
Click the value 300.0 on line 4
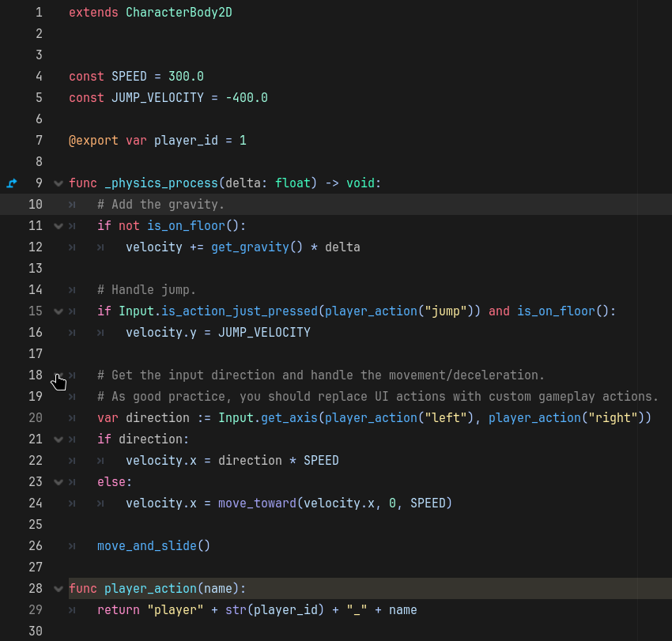(x=186, y=76)
